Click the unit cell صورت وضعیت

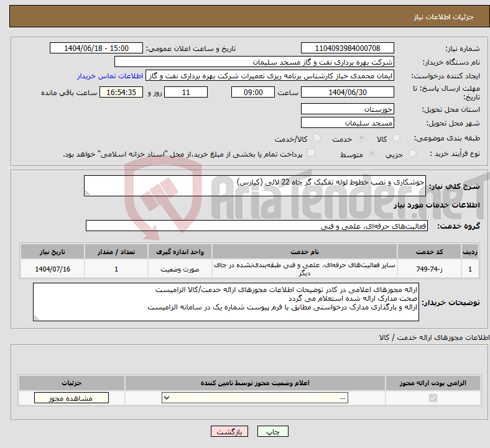(x=180, y=269)
